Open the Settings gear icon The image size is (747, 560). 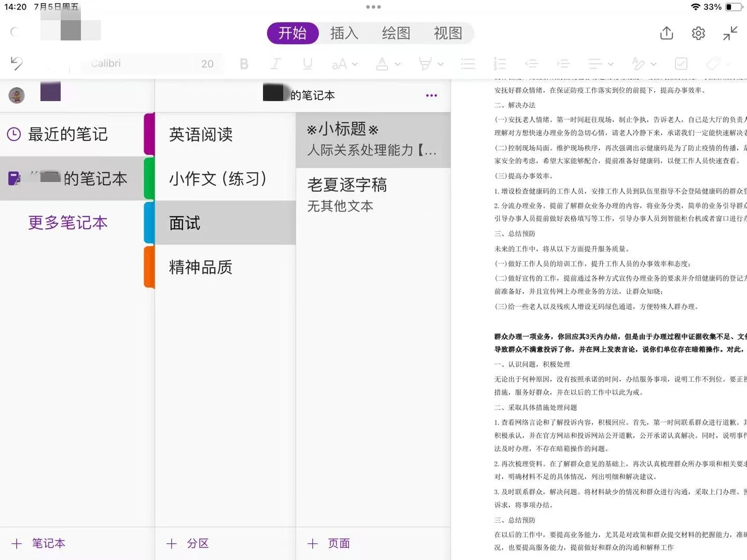click(x=698, y=33)
